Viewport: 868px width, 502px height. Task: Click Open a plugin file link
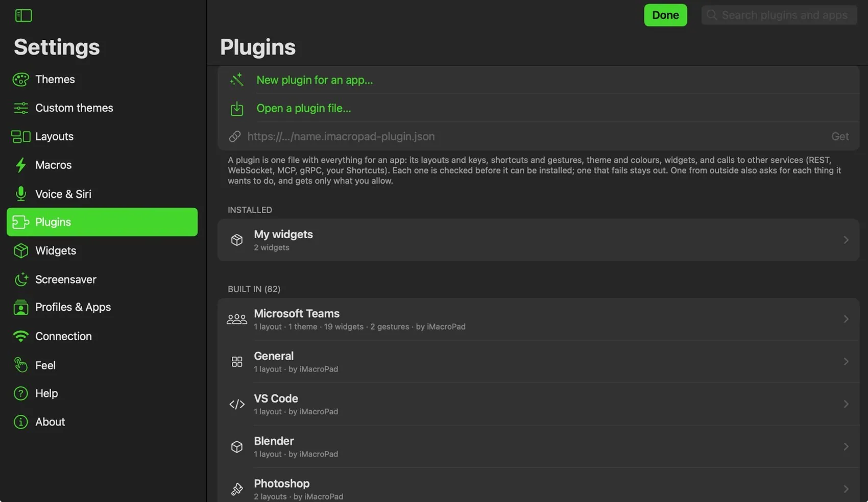(x=304, y=108)
